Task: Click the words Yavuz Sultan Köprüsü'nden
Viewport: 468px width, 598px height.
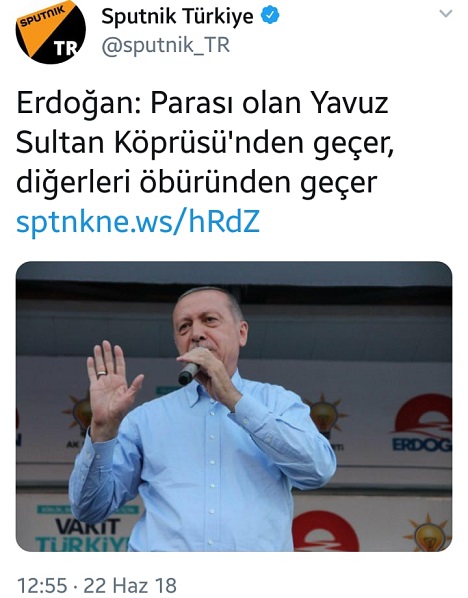Action: click(x=202, y=123)
